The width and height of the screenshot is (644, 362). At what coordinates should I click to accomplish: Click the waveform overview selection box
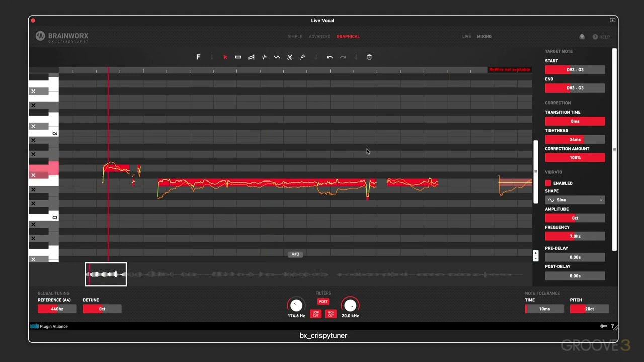click(106, 274)
